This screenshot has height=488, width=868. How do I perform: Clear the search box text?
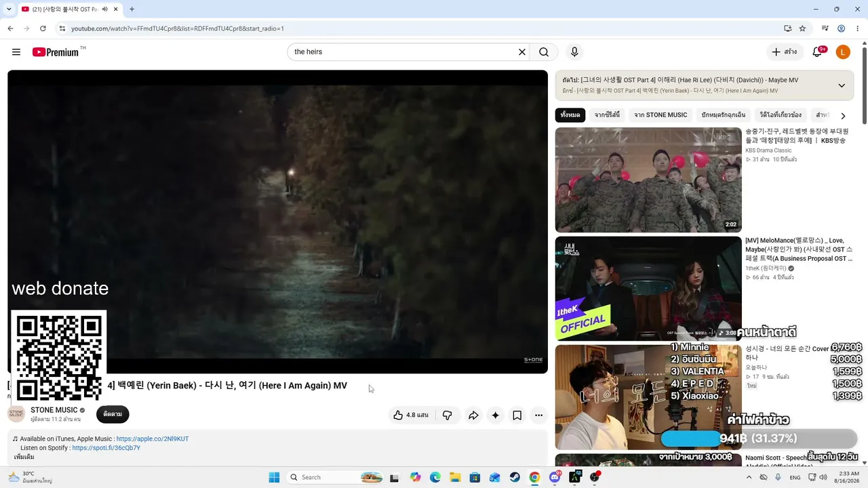click(x=522, y=52)
